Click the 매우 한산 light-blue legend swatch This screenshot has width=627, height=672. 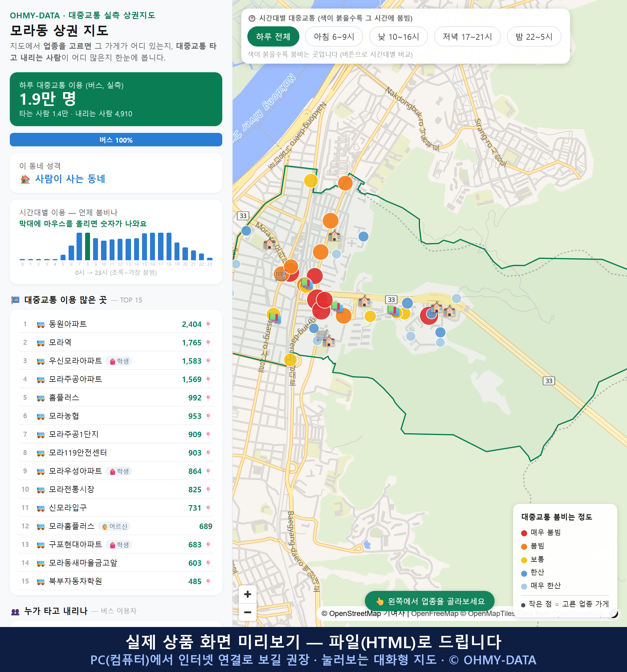(x=524, y=587)
